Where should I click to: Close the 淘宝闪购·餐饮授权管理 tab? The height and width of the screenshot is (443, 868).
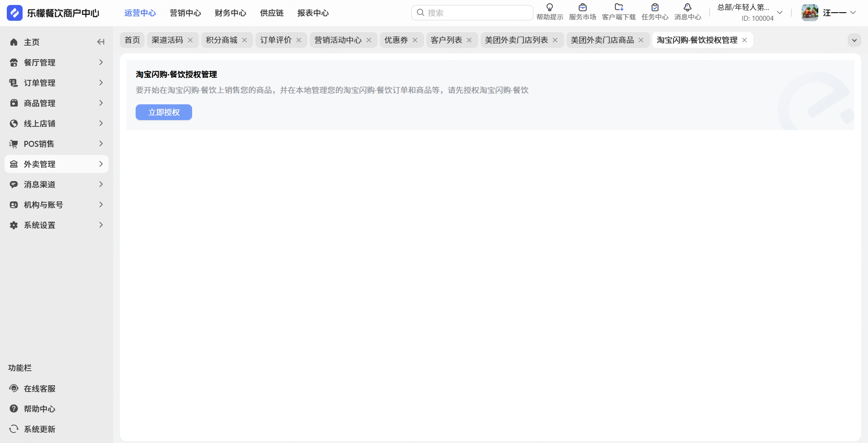coord(745,40)
